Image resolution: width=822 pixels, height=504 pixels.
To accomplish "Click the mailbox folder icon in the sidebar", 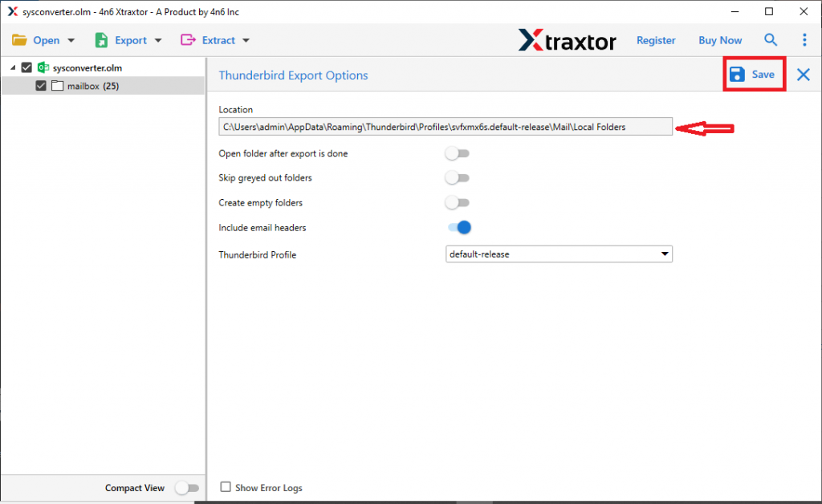I will pos(57,86).
